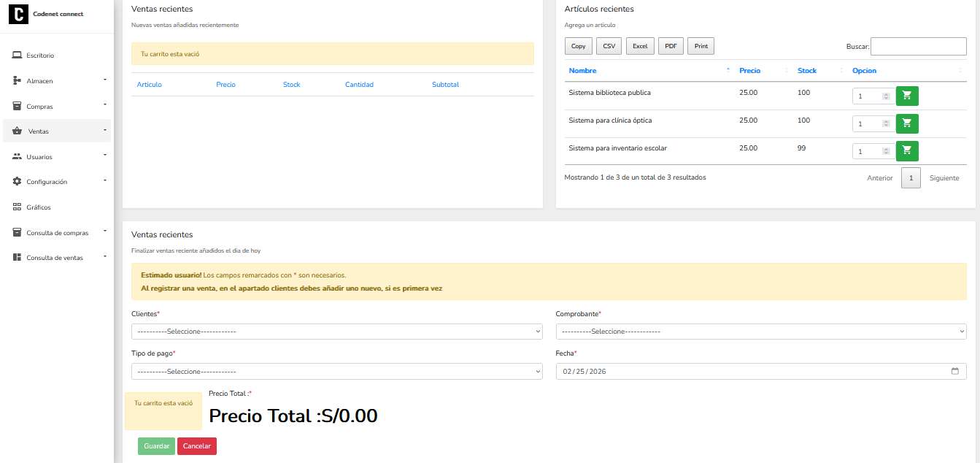Sort articles by Precio column
Screen dimensions: 980x463
click(749, 71)
